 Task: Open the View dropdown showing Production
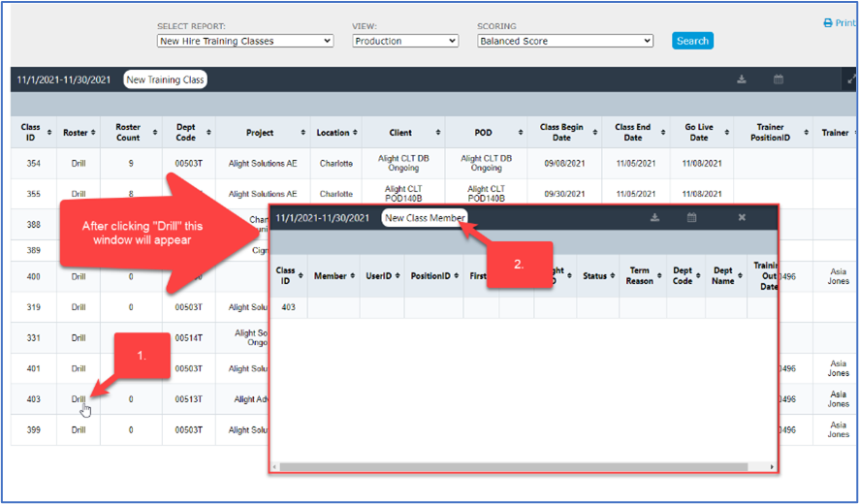(405, 41)
